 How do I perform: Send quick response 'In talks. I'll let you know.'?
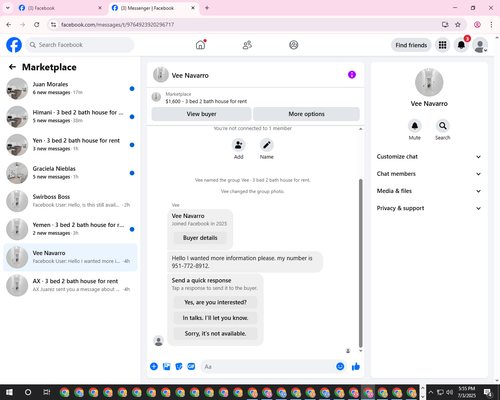215,318
